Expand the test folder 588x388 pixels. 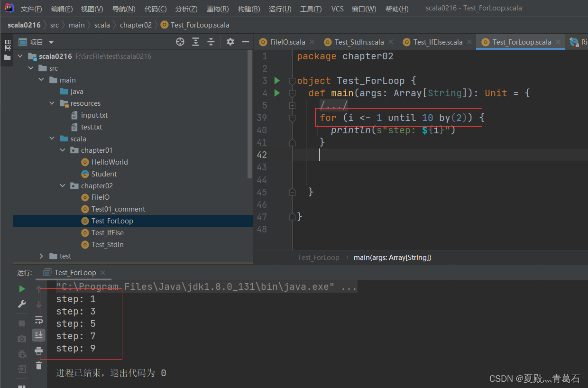tap(41, 256)
